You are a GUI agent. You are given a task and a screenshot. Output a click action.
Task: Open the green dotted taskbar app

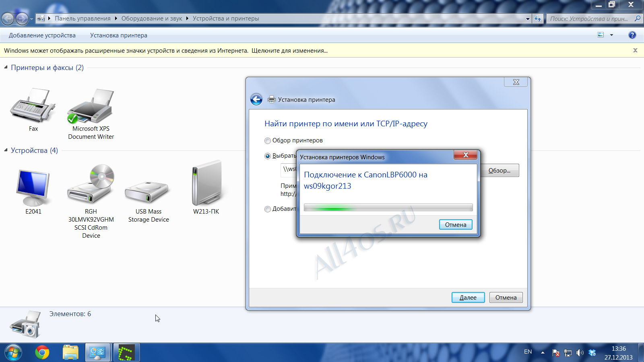tap(126, 353)
